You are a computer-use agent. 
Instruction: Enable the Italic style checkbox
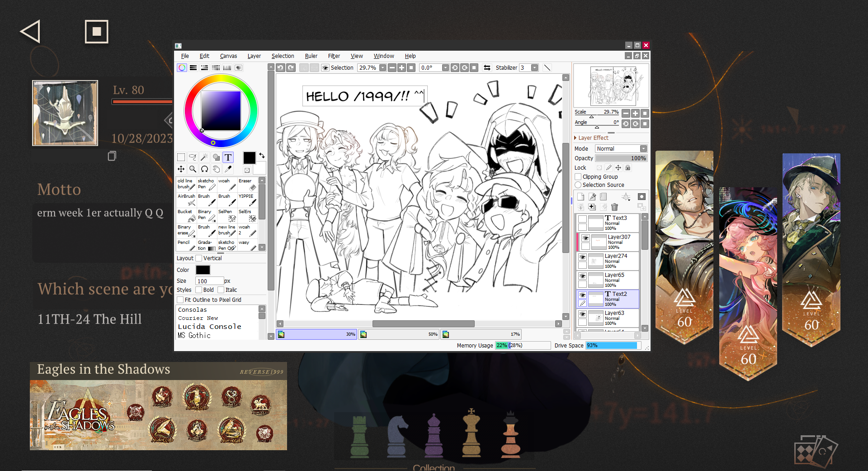tap(221, 290)
